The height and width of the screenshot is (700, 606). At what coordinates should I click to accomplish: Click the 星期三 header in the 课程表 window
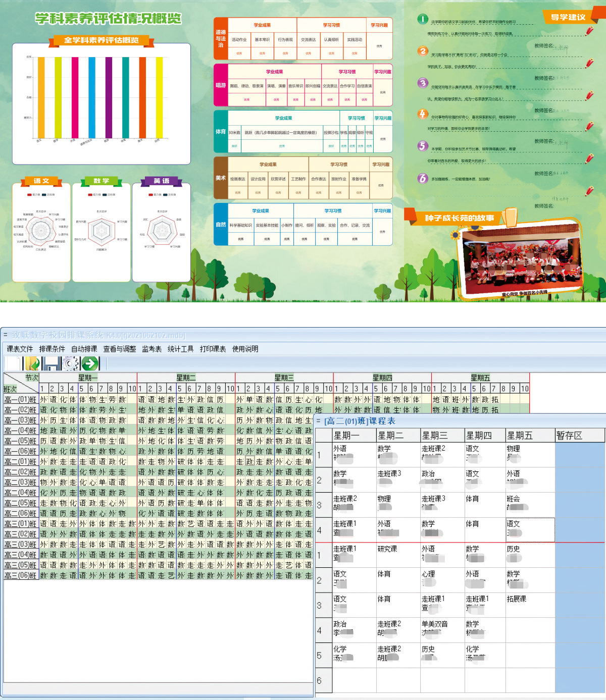(x=442, y=435)
